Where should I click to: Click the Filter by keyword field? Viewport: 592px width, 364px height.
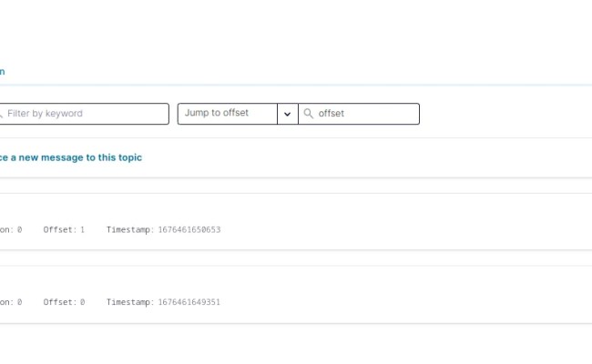84,114
